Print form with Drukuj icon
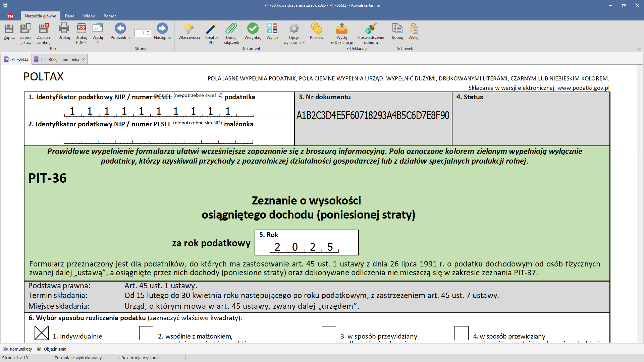Viewport: 644px width, 362px height. tap(64, 32)
